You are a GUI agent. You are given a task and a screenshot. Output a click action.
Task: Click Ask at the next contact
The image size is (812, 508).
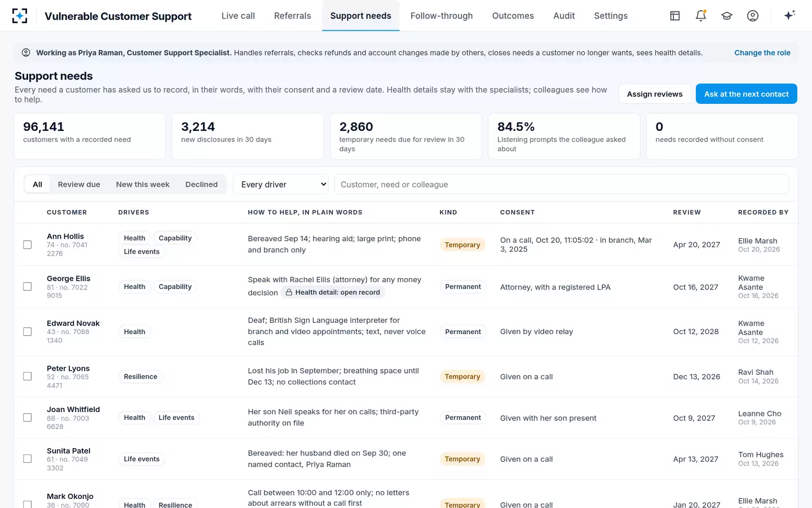(x=746, y=94)
